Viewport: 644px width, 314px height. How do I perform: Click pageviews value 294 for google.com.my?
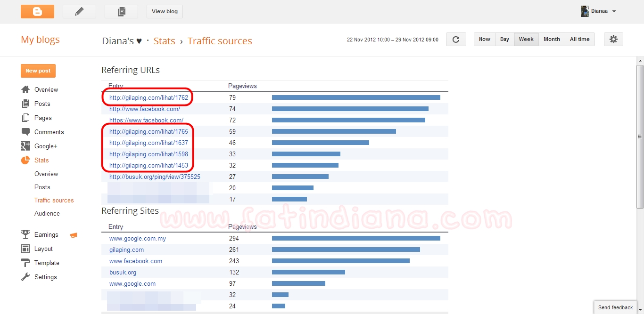tap(234, 238)
